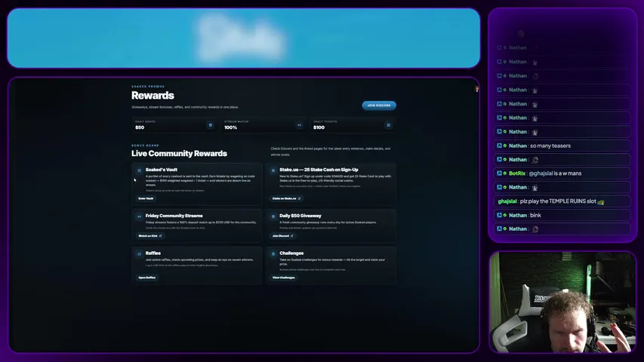Click the emote in the TEMPLE RUINS message

(x=601, y=201)
